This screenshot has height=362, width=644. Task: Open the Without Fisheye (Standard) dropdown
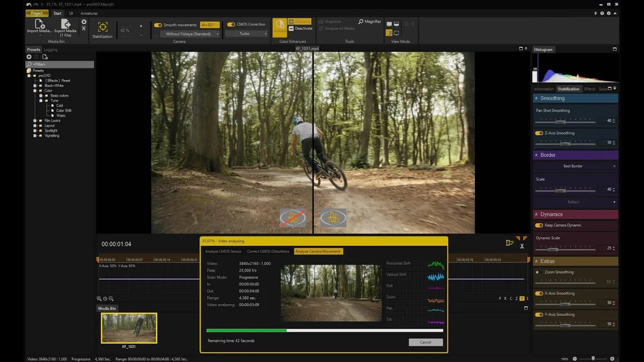coord(191,34)
